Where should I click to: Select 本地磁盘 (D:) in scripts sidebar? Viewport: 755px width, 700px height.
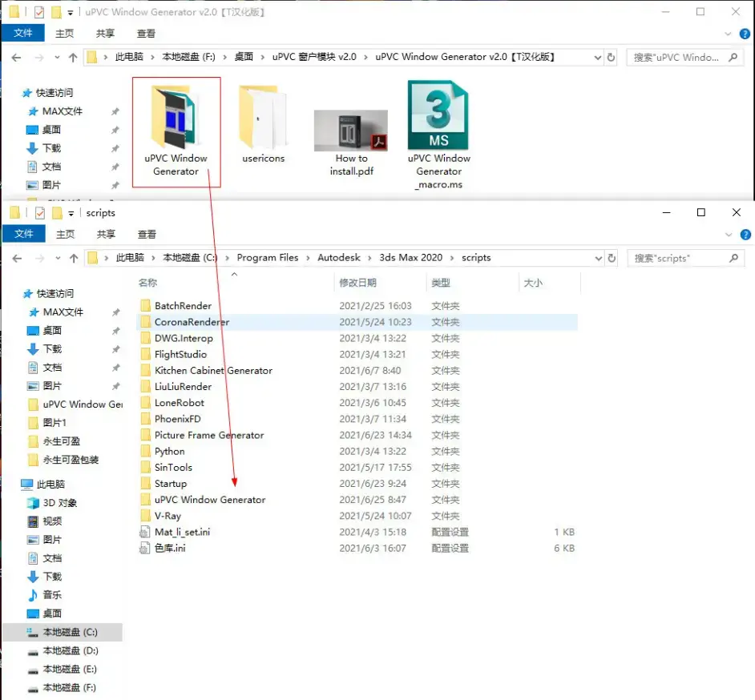[63, 651]
